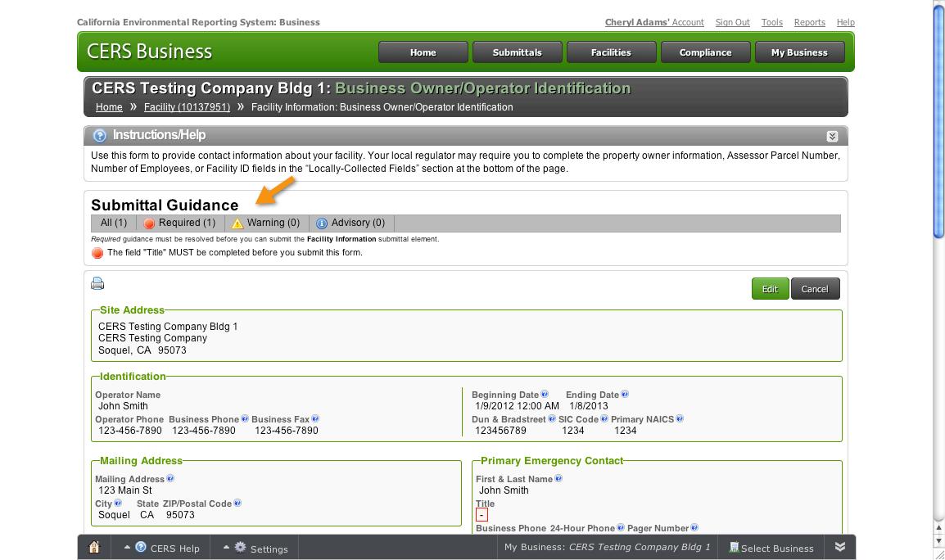This screenshot has width=945, height=560.
Task: Click the Operator Name value 'John Smith'
Action: (123, 406)
